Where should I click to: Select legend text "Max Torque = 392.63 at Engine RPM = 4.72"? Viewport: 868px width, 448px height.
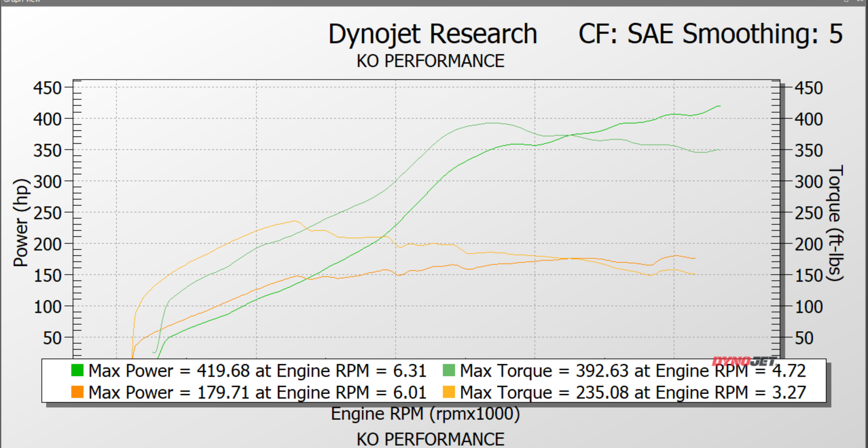pos(633,371)
